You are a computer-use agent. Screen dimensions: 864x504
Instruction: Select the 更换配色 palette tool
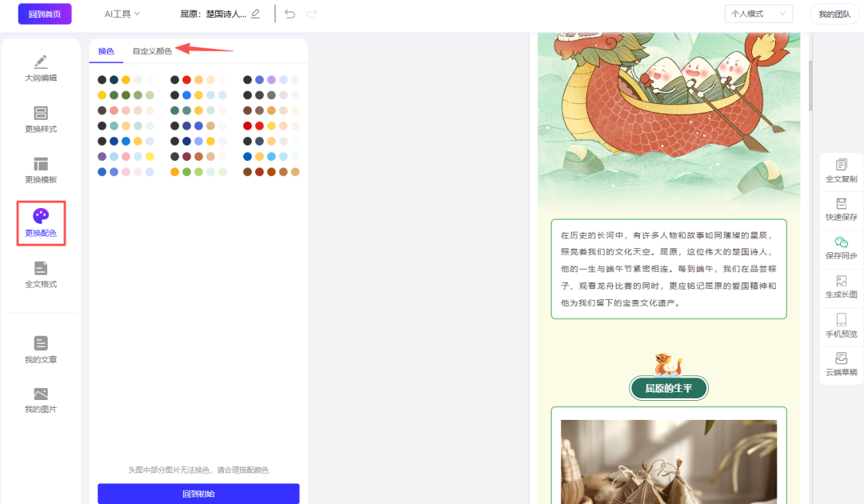[x=41, y=223]
